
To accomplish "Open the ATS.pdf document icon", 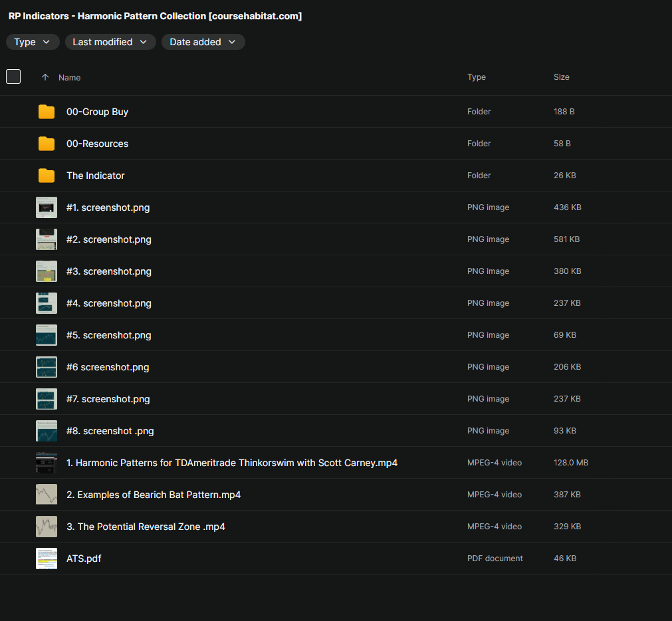I will [47, 559].
